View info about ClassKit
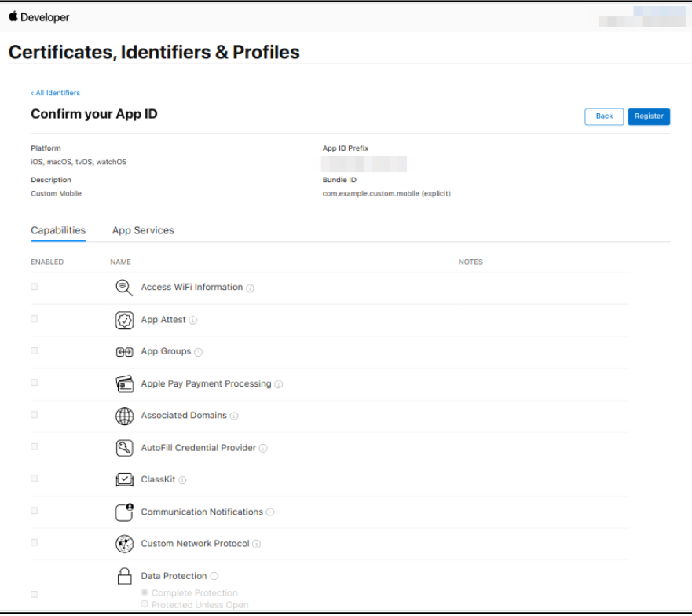Screen dimensions: 692x616 pyautogui.click(x=183, y=480)
